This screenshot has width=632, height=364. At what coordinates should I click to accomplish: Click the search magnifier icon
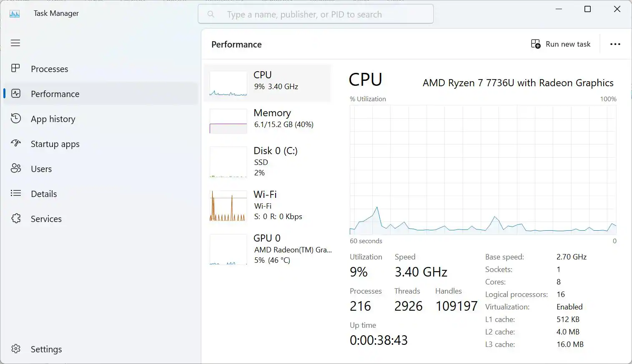coord(211,14)
